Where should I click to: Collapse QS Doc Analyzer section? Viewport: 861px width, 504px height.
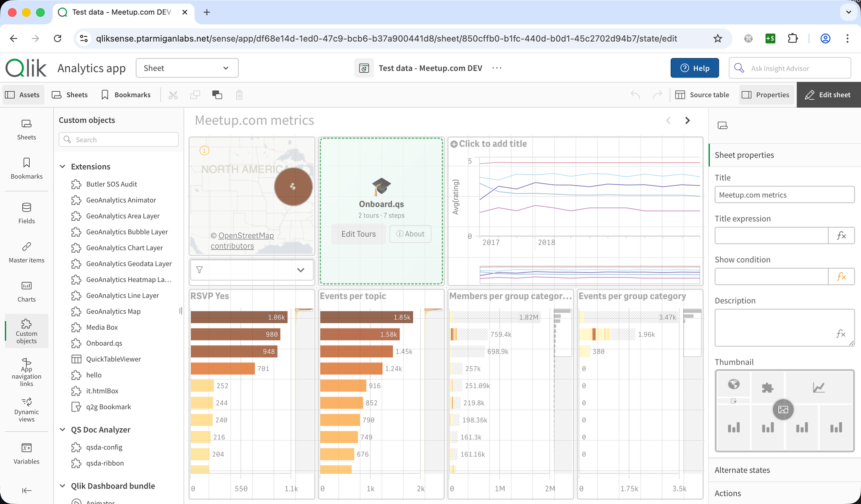63,430
